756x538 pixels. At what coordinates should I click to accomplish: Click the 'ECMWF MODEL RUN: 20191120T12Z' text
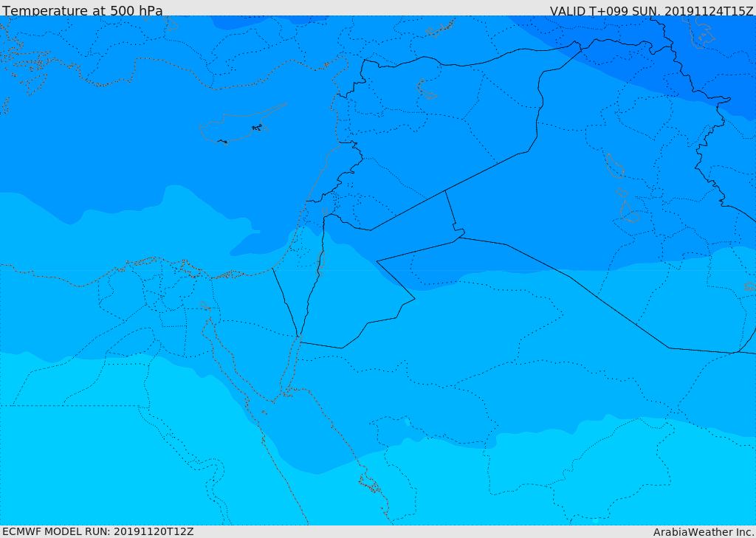pos(98,531)
